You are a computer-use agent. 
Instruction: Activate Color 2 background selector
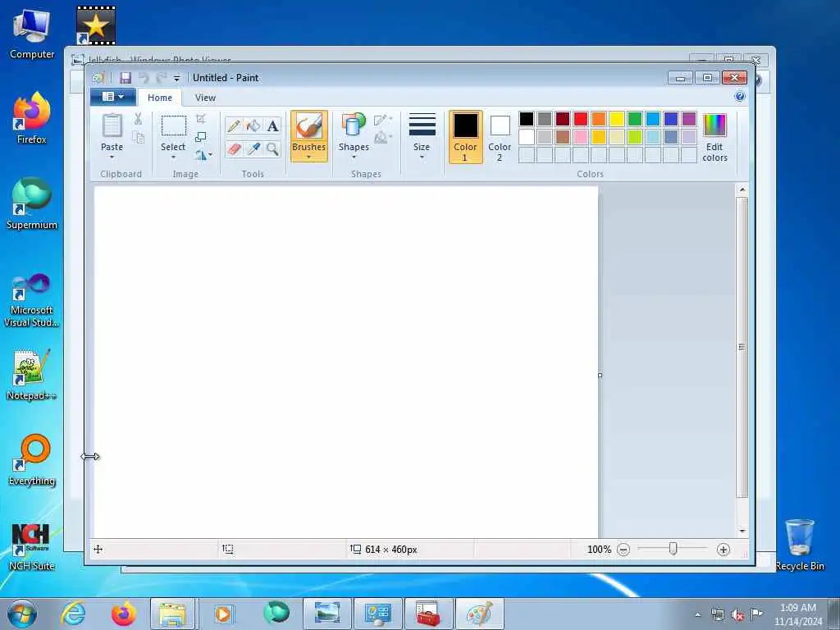point(500,137)
